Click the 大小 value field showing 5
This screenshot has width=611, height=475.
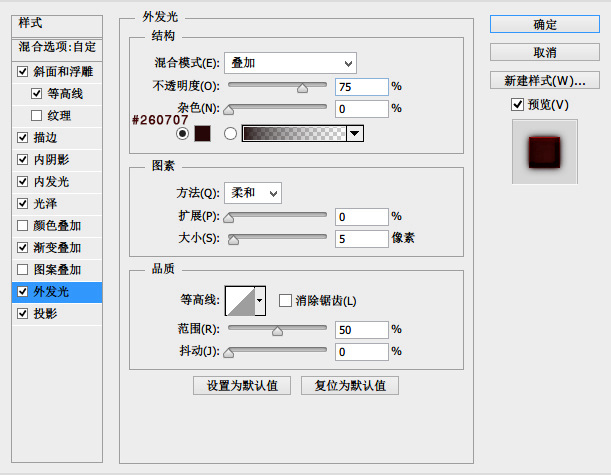(x=362, y=238)
